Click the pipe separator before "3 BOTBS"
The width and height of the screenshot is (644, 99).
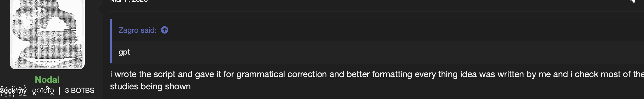pos(60,91)
